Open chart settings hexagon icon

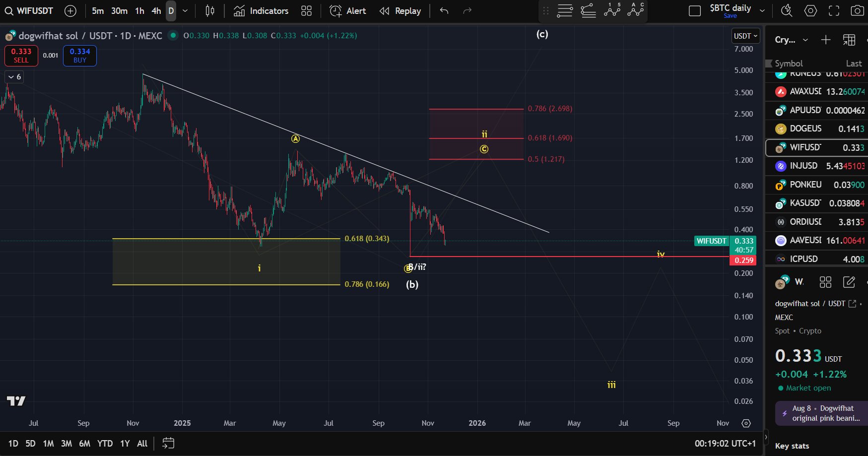click(x=810, y=11)
